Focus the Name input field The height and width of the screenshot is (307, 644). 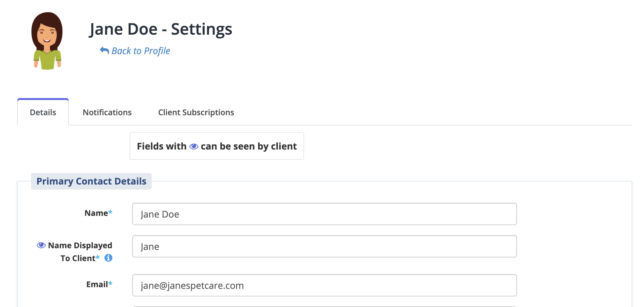coord(324,214)
